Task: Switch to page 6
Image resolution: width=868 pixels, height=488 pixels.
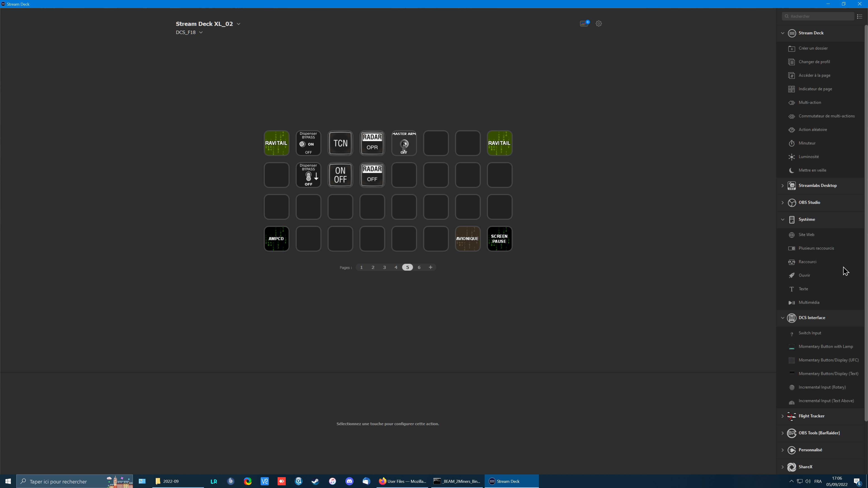Action: tap(419, 267)
